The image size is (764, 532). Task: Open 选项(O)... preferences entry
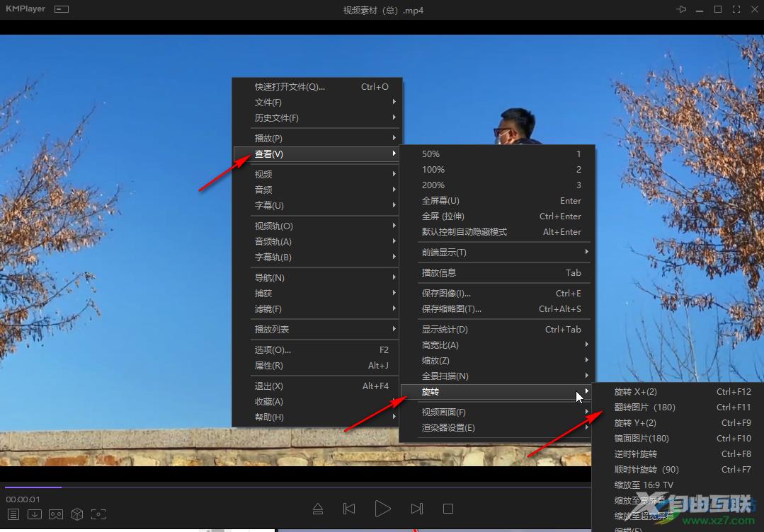pyautogui.click(x=316, y=349)
